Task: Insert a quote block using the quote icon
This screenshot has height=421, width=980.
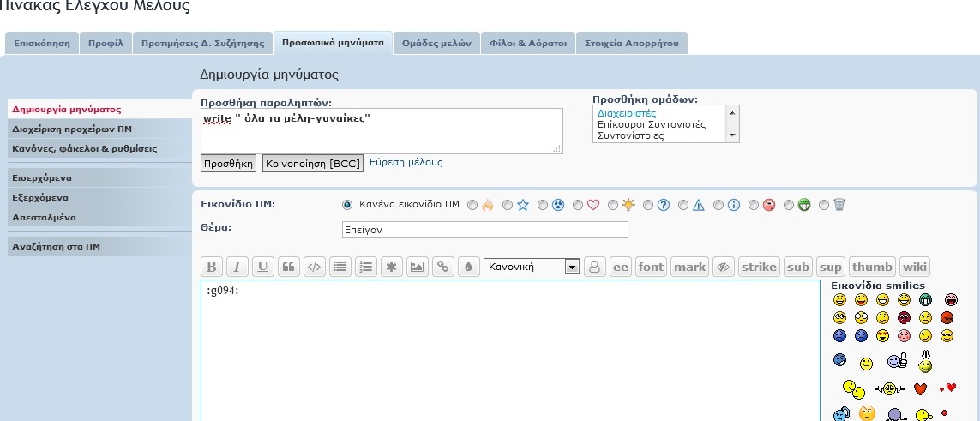Action: (289, 267)
